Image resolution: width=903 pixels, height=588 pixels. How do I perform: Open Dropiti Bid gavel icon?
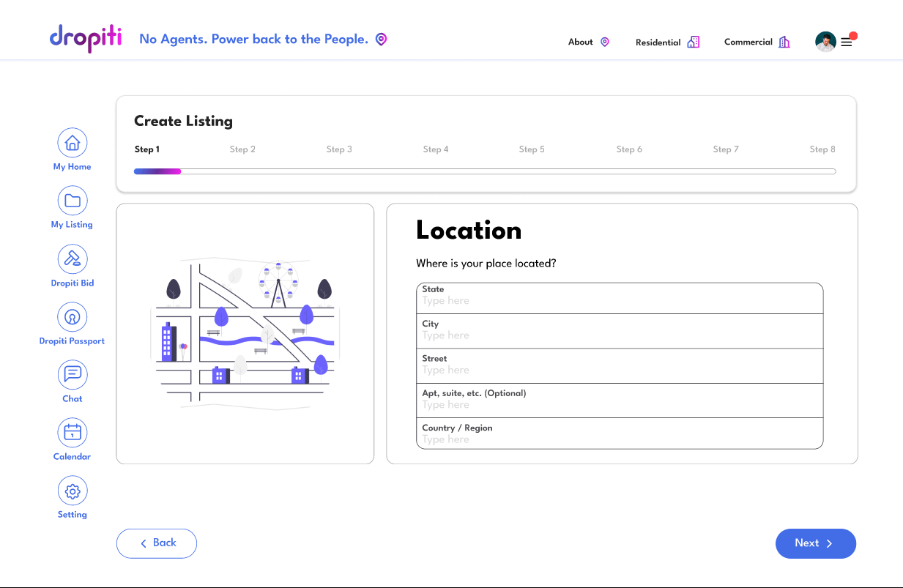(72, 258)
